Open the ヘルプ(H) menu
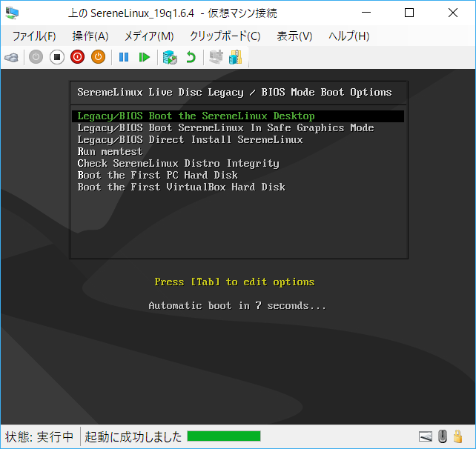The width and height of the screenshot is (476, 449). 349,36
